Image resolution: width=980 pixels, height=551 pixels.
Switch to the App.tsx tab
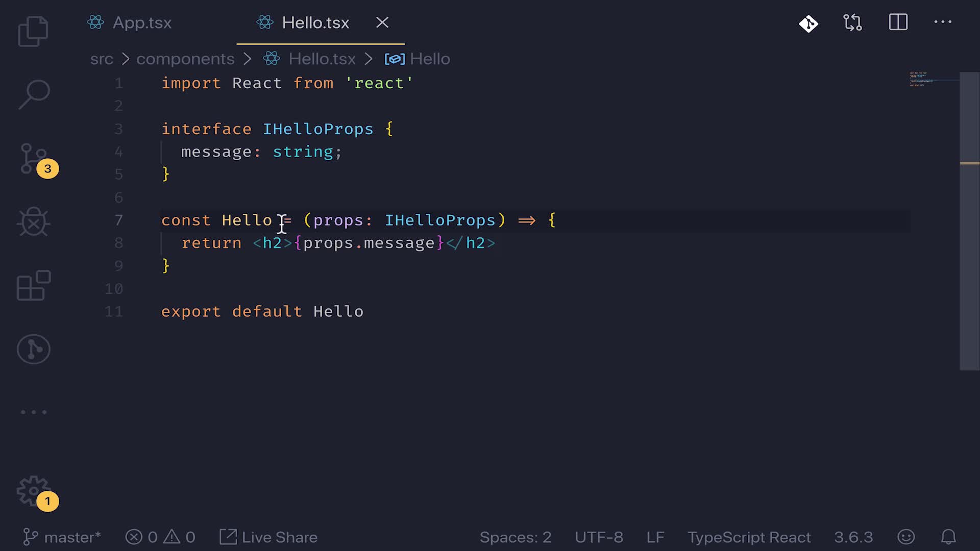pos(142,23)
